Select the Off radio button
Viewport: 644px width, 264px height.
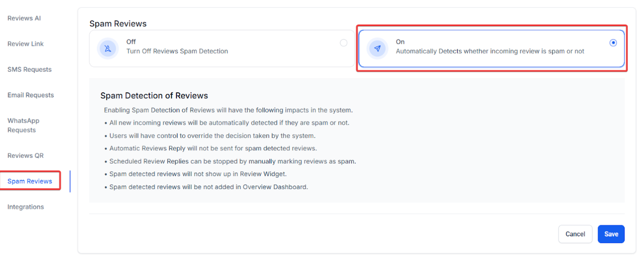(x=343, y=43)
